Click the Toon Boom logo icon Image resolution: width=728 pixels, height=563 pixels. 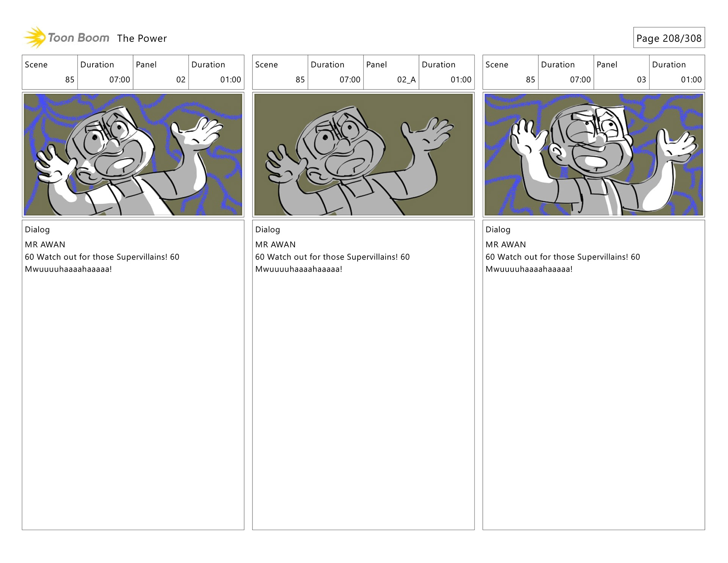[35, 38]
